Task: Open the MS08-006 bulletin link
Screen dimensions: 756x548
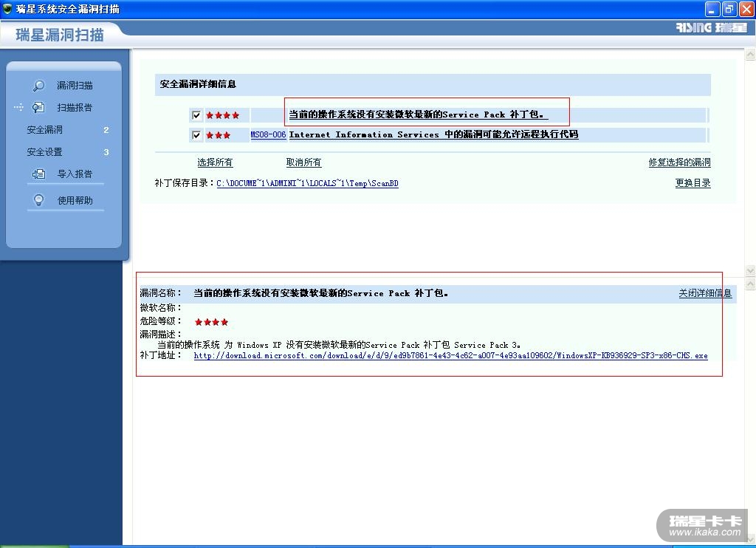Action: 268,134
